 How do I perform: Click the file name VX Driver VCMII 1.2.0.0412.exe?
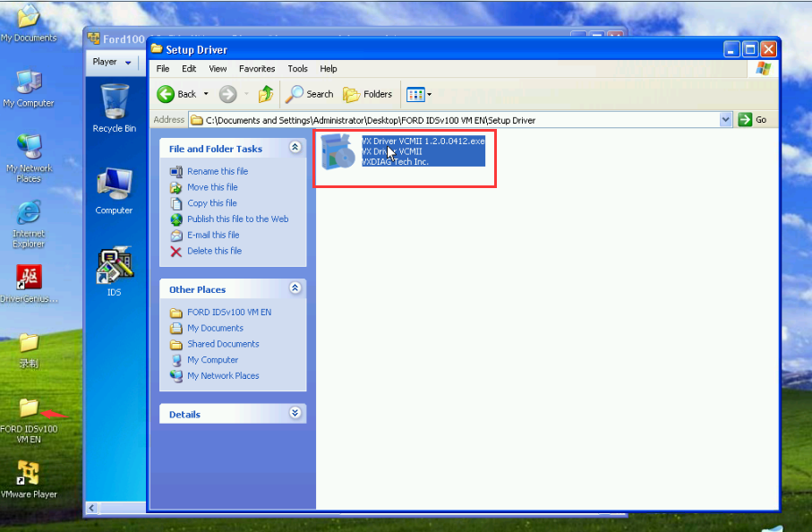[423, 141]
